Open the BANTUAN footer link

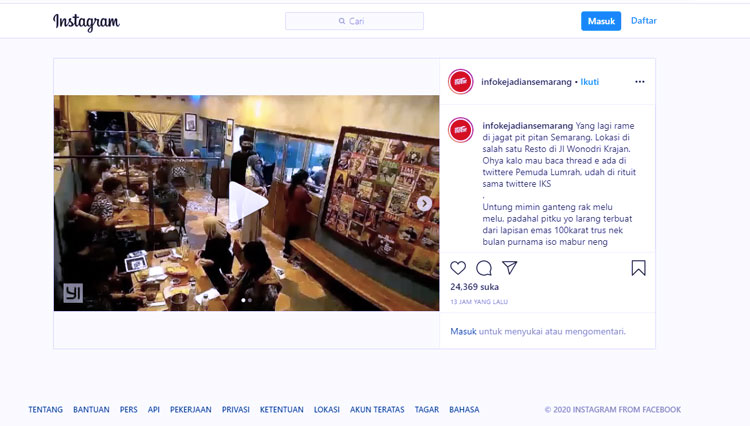[91, 410]
